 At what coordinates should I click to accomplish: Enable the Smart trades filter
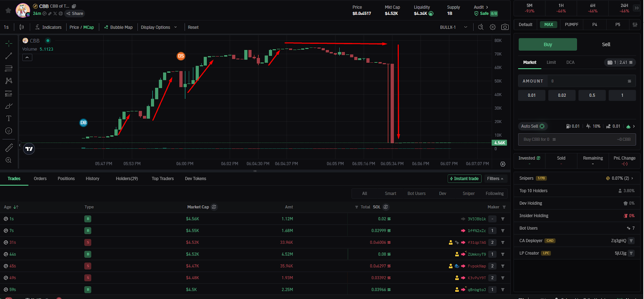point(390,194)
